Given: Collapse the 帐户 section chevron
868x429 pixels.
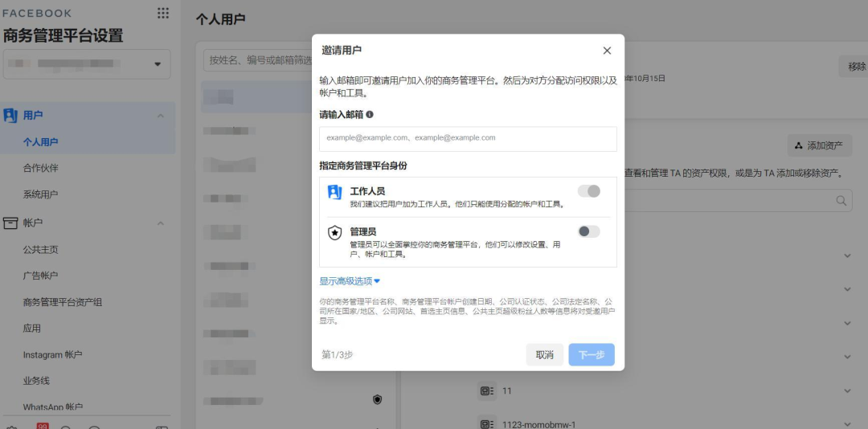Looking at the screenshot, I should click(161, 223).
